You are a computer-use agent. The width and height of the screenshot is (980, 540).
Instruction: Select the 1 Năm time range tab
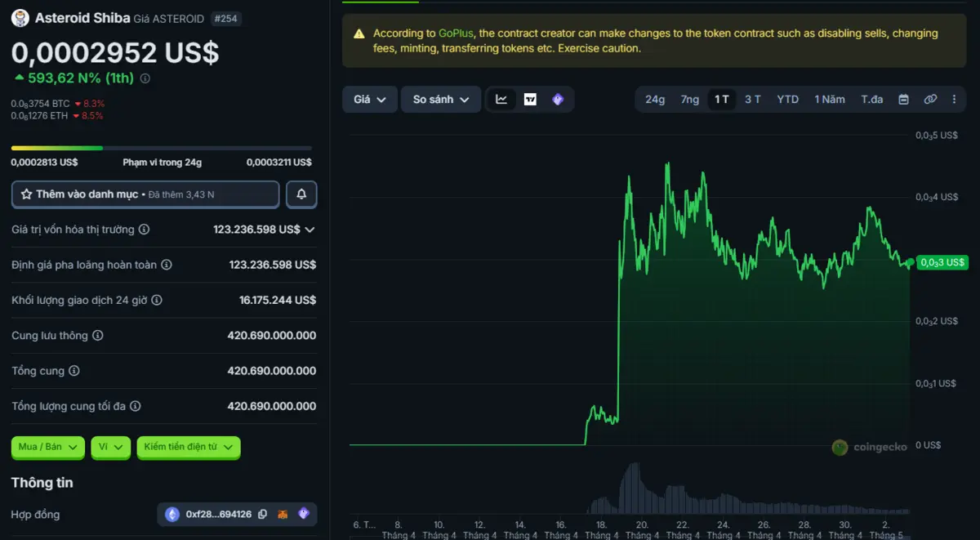pos(830,100)
